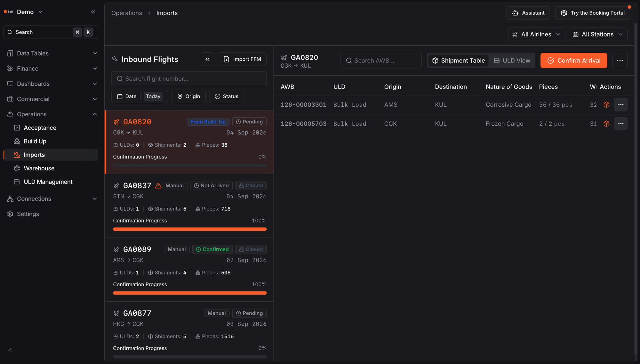Click the Nature of Goods column header
Screen dimensions: 640x364
click(509, 87)
